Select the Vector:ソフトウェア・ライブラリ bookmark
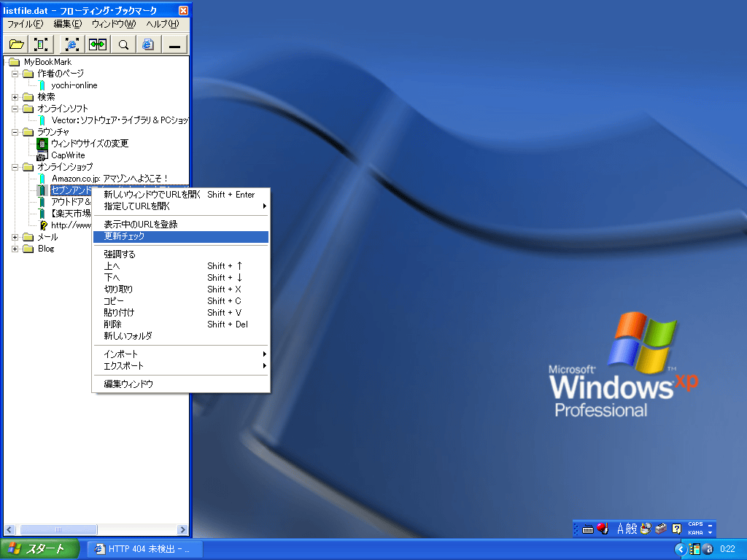747x560 pixels. point(120,120)
